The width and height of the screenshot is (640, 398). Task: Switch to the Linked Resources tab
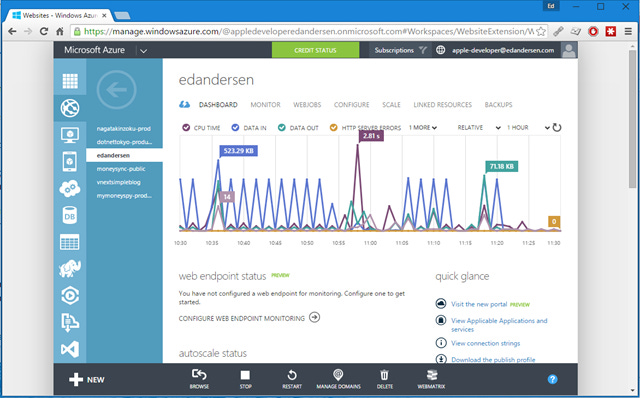(x=442, y=105)
